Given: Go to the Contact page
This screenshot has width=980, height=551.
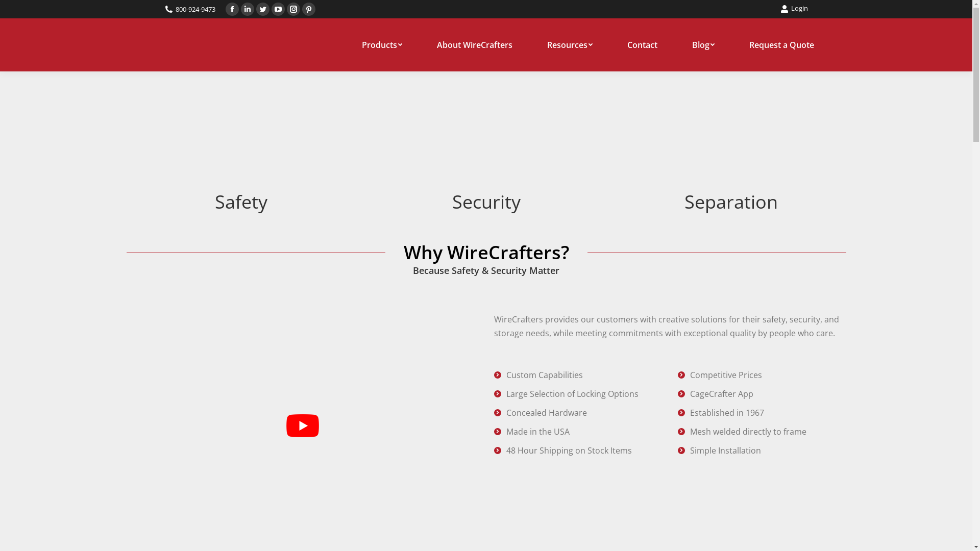Looking at the screenshot, I should (x=642, y=45).
